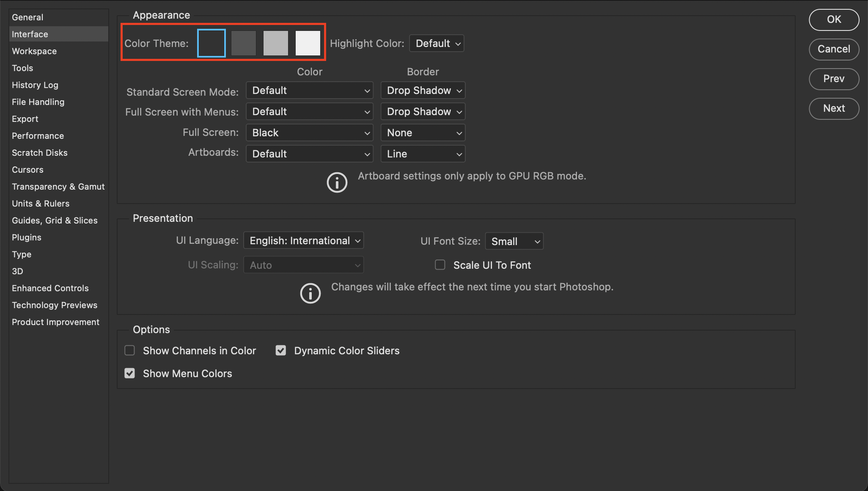Open the UI Language dropdown

pyautogui.click(x=303, y=241)
